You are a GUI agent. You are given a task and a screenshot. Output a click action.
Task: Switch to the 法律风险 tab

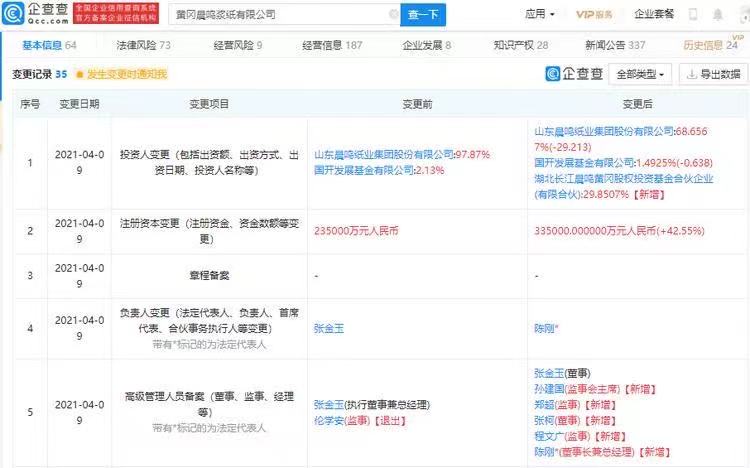tap(143, 45)
